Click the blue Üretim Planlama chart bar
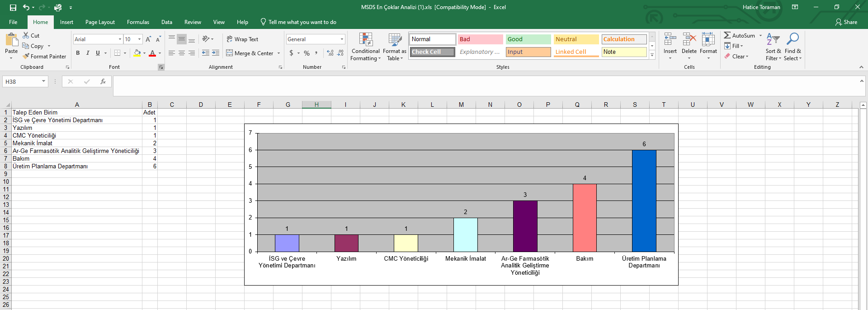This screenshot has width=868, height=310. (644, 201)
